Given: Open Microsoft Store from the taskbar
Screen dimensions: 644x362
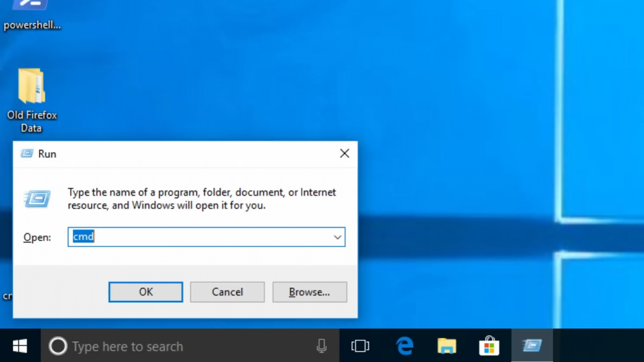Looking at the screenshot, I should coord(489,346).
